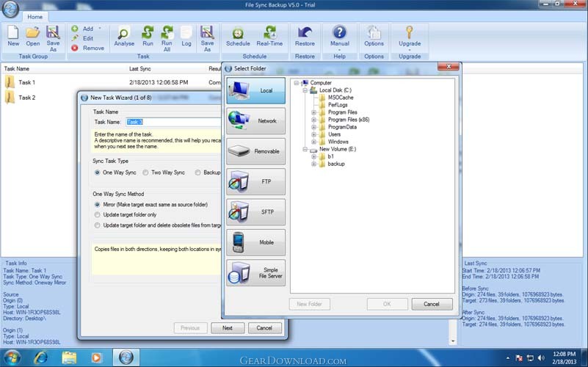Cancel the New Task Wizard
Viewport: 588px width, 367px height.
tap(264, 328)
